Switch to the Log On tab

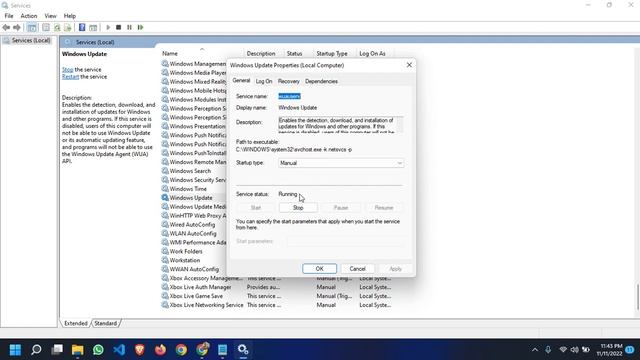[x=264, y=81]
